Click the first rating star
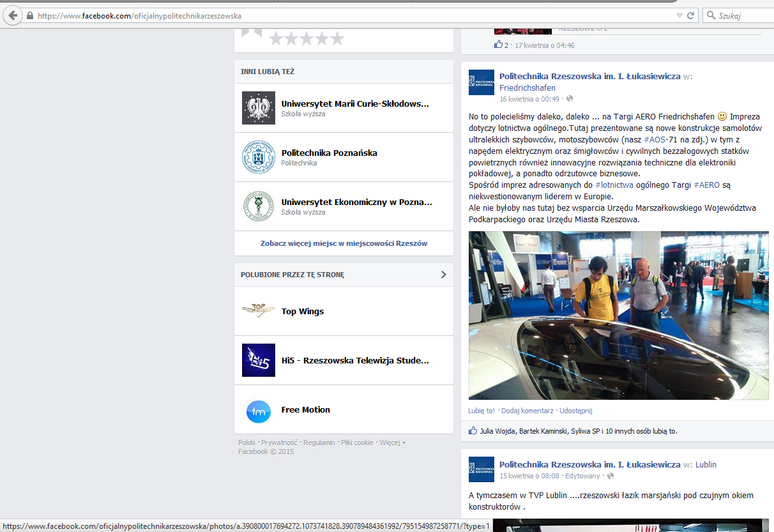The image size is (774, 532). [276, 39]
